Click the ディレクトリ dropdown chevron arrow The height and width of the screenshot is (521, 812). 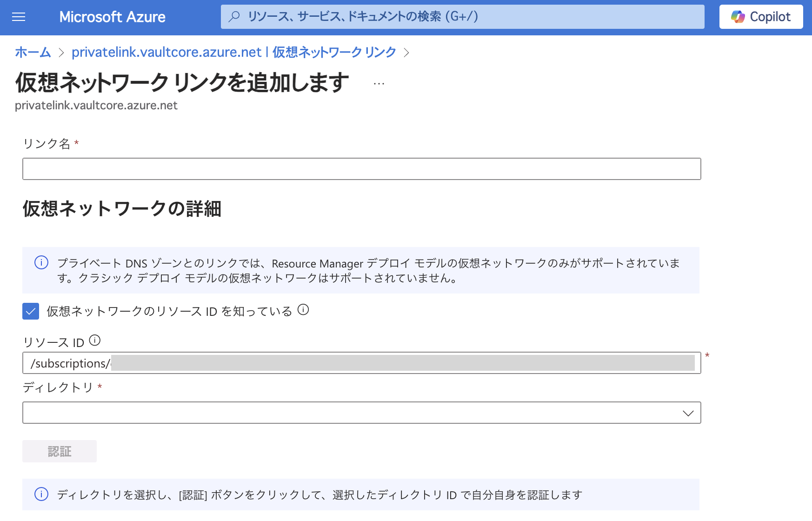click(688, 413)
